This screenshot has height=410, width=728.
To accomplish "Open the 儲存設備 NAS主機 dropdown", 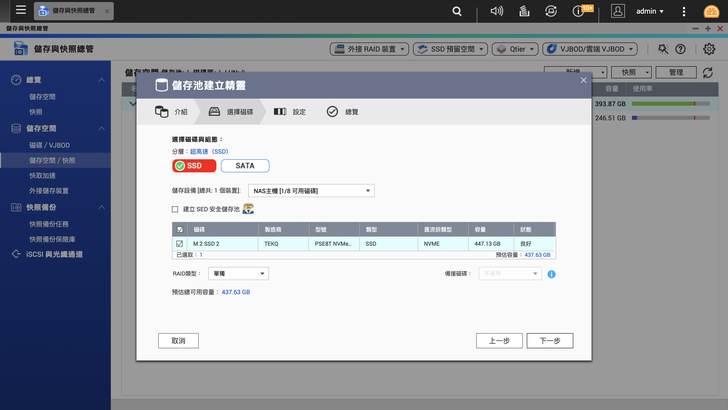I will click(311, 191).
